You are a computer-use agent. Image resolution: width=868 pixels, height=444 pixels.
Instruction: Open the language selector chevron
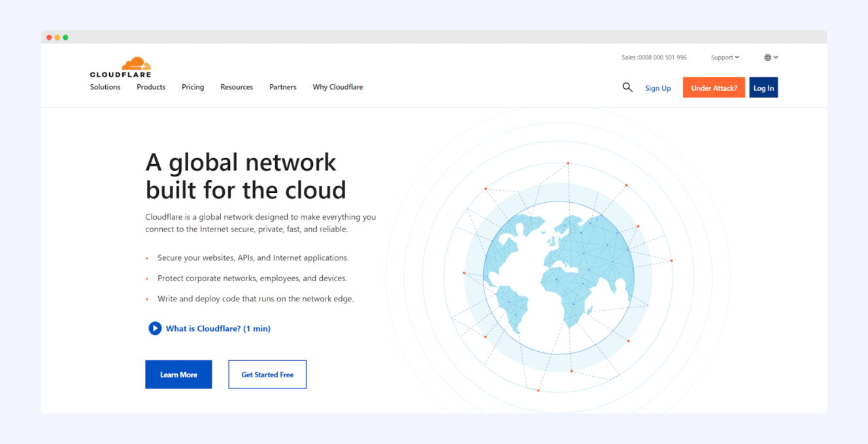[776, 58]
